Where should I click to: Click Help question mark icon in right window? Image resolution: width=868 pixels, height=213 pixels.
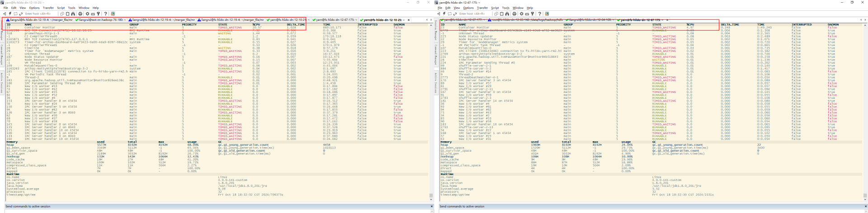[539, 14]
